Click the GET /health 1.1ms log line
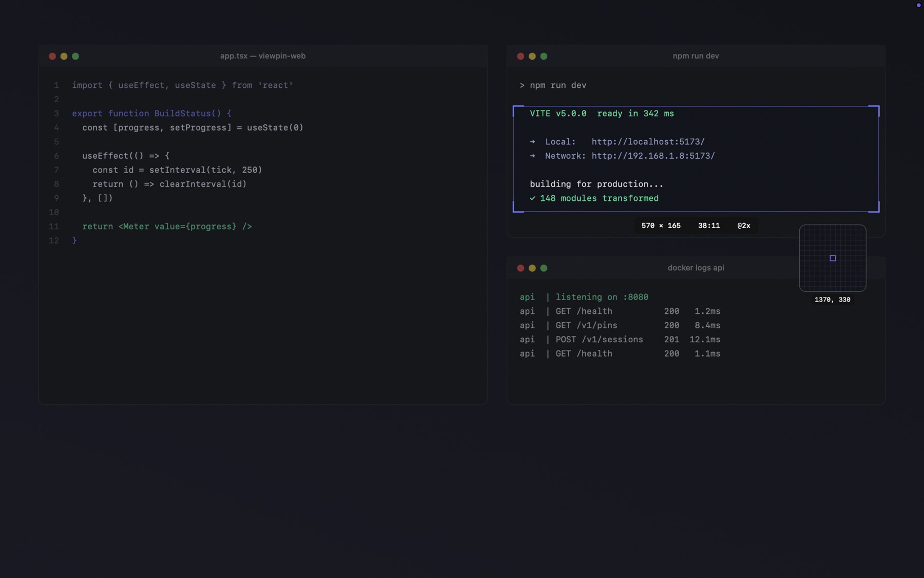The image size is (924, 578). [x=620, y=353]
